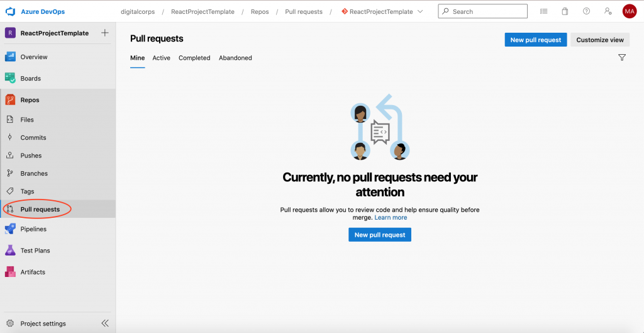Follow the Learn more link
The height and width of the screenshot is (333, 644).
(x=391, y=218)
